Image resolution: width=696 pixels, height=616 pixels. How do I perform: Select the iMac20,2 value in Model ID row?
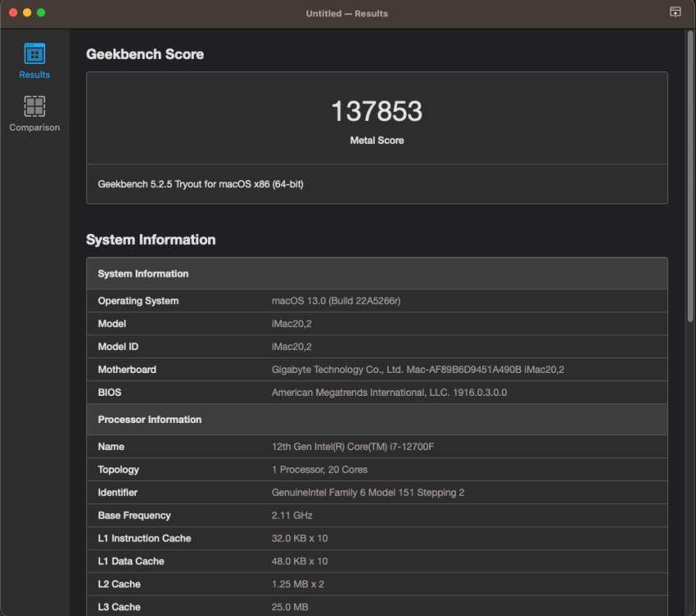[292, 347]
